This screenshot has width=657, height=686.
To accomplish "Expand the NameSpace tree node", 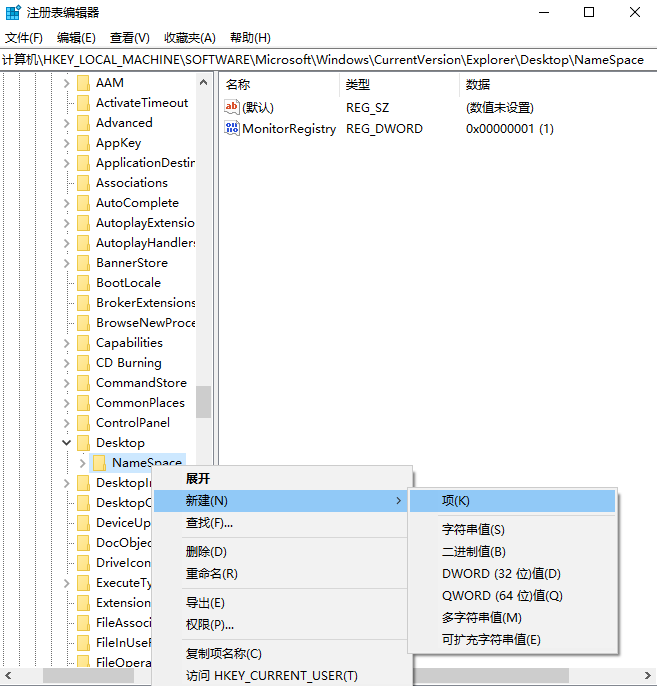I will [83, 463].
